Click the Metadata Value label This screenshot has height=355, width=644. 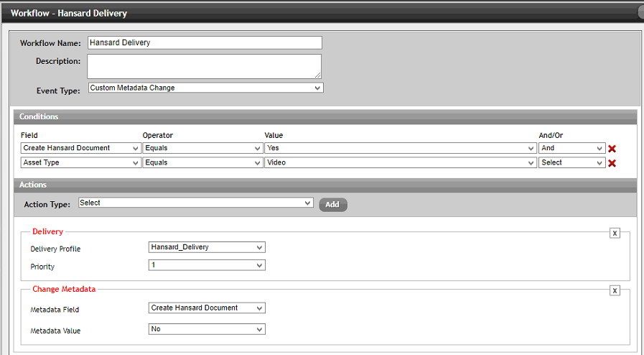55,331
